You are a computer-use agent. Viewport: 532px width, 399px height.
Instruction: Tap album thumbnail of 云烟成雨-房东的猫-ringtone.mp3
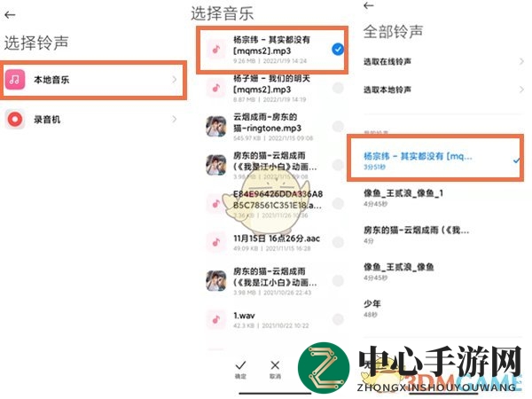point(216,127)
